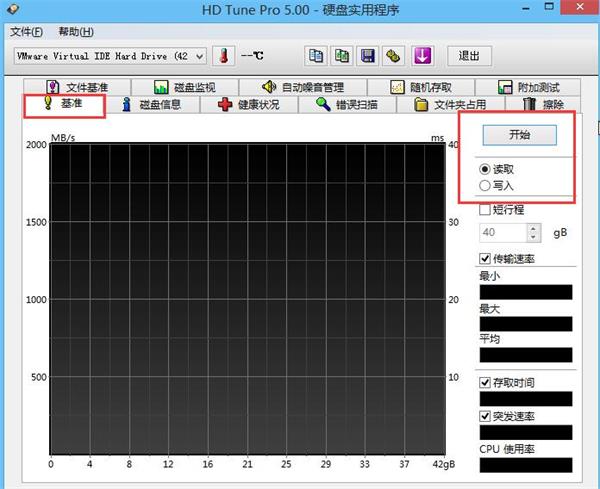The width and height of the screenshot is (600, 489).
Task: Decrease the short stroke gB value with down arrow
Action: pos(533,237)
